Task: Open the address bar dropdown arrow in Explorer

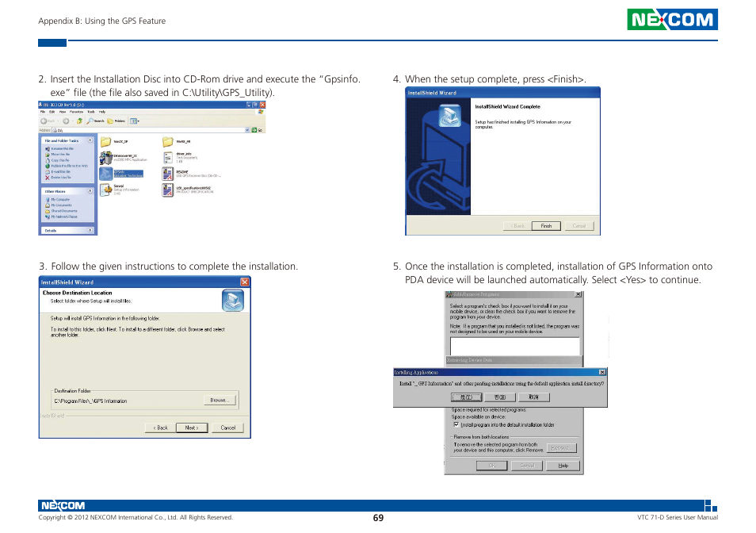Action: tap(247, 130)
